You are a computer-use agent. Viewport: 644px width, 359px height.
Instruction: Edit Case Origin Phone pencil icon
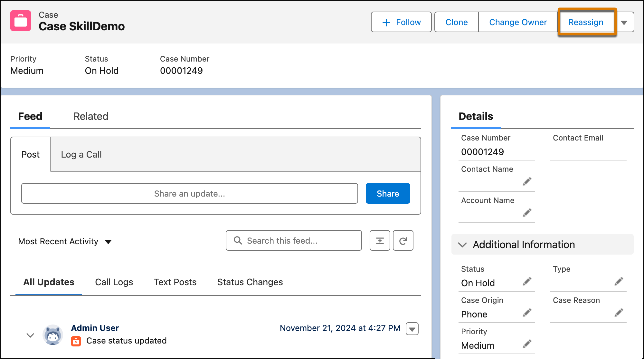pos(527,313)
